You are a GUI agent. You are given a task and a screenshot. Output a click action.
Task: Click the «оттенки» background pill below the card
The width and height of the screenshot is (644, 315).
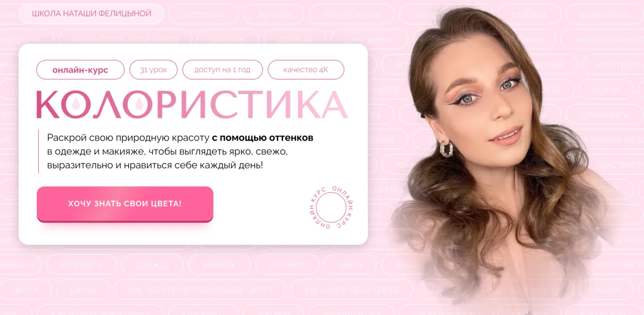287,265
